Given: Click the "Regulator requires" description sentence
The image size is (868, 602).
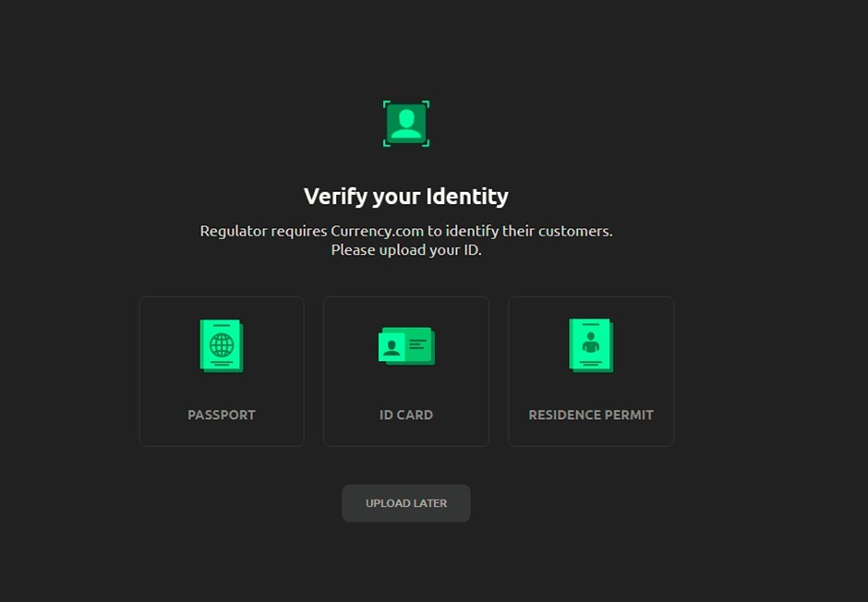Looking at the screenshot, I should (406, 231).
